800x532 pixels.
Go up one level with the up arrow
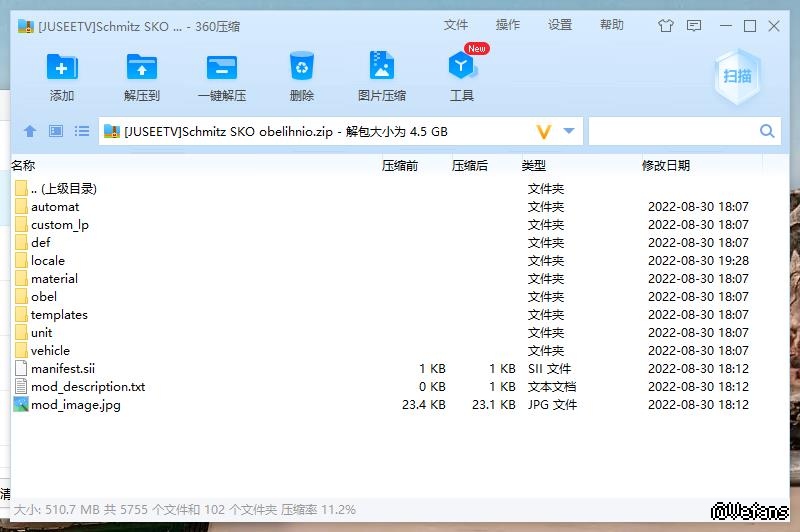click(x=30, y=131)
